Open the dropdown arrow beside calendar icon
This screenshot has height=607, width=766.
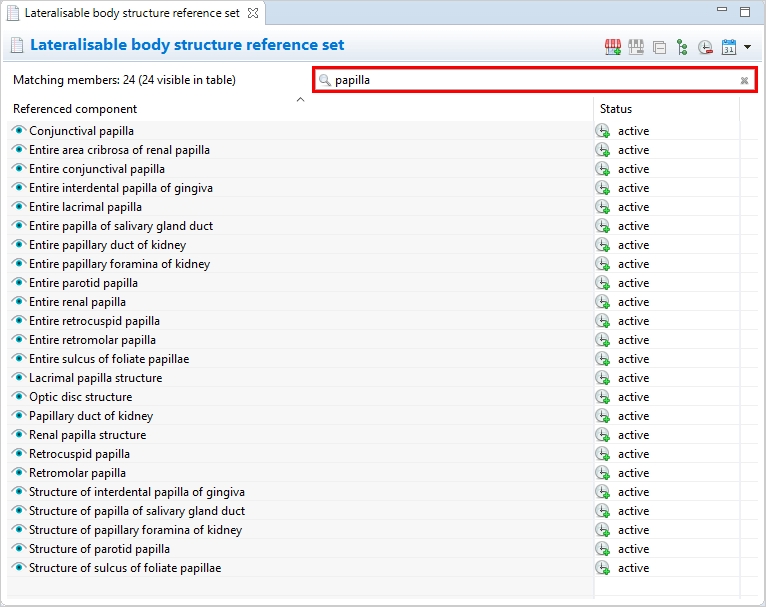(x=747, y=47)
